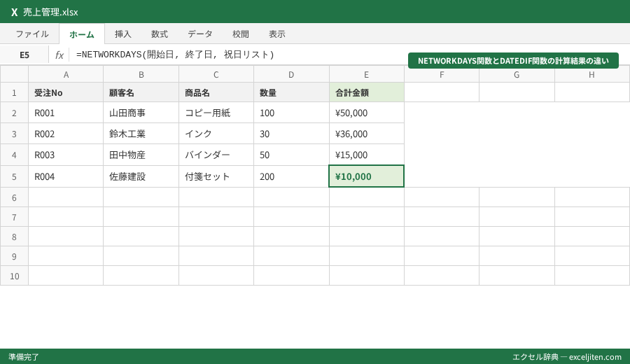Click cell containing R002

click(x=66, y=134)
